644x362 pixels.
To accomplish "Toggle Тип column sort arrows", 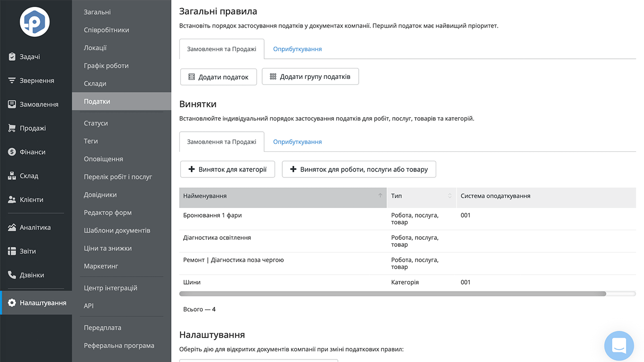I will (450, 196).
